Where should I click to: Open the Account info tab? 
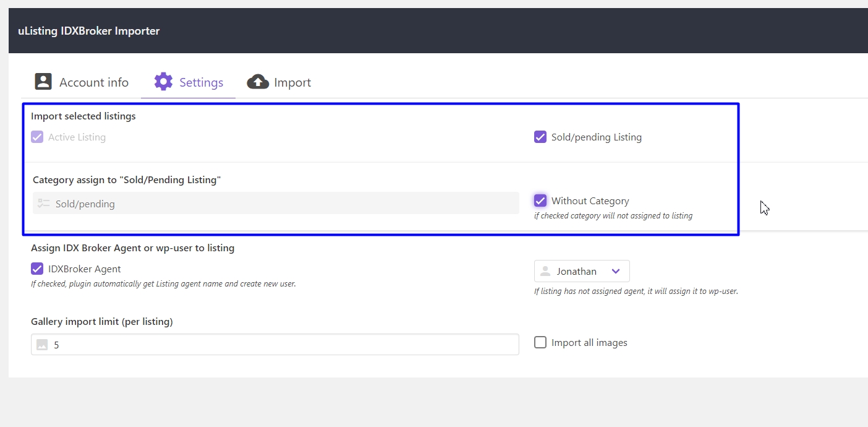coord(81,82)
